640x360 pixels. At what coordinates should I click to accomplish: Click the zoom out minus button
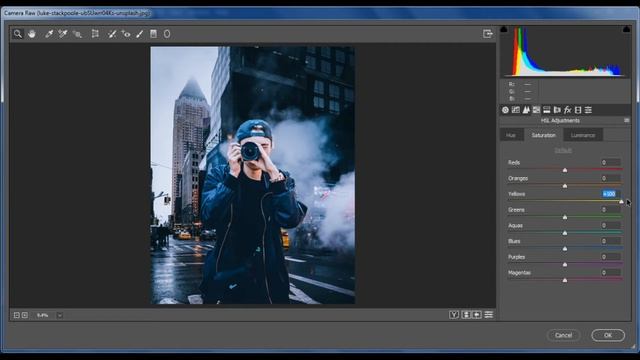point(17,315)
